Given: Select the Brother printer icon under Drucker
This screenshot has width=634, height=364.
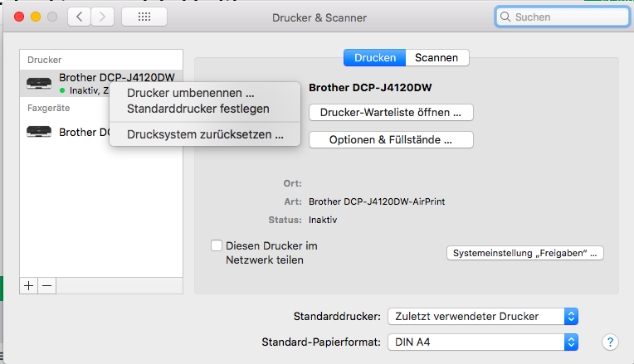Looking at the screenshot, I should (39, 83).
